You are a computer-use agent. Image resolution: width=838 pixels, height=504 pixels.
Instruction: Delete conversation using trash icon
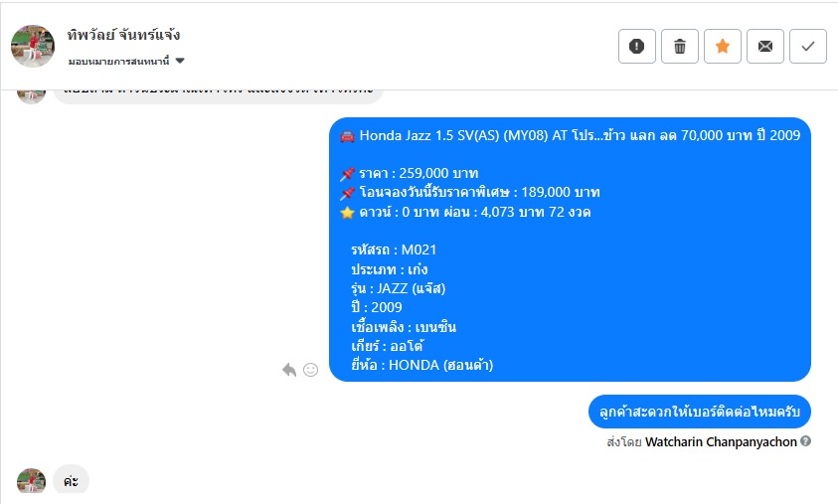point(679,47)
